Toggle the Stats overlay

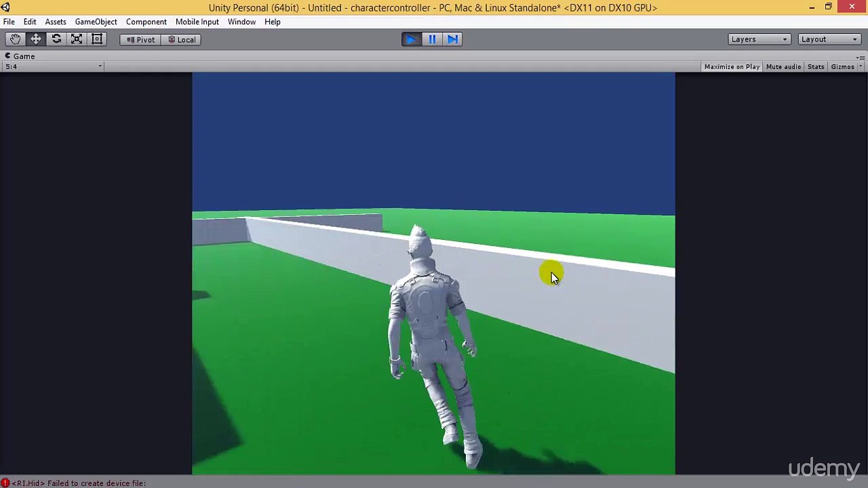[816, 66]
